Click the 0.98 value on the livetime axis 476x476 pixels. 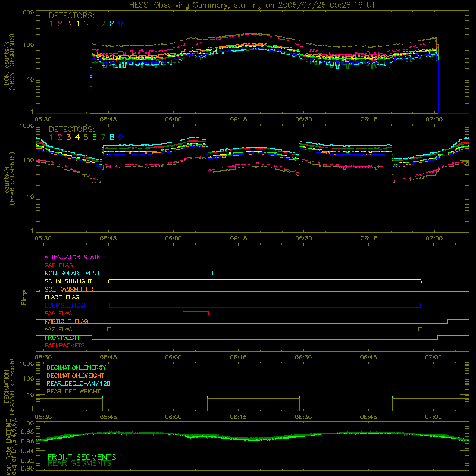coord(27,432)
